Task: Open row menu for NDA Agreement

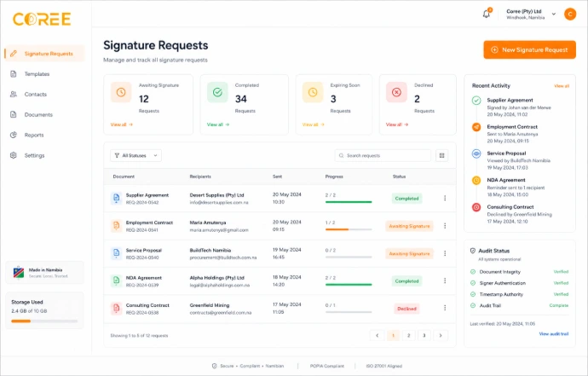Action: [x=445, y=281]
